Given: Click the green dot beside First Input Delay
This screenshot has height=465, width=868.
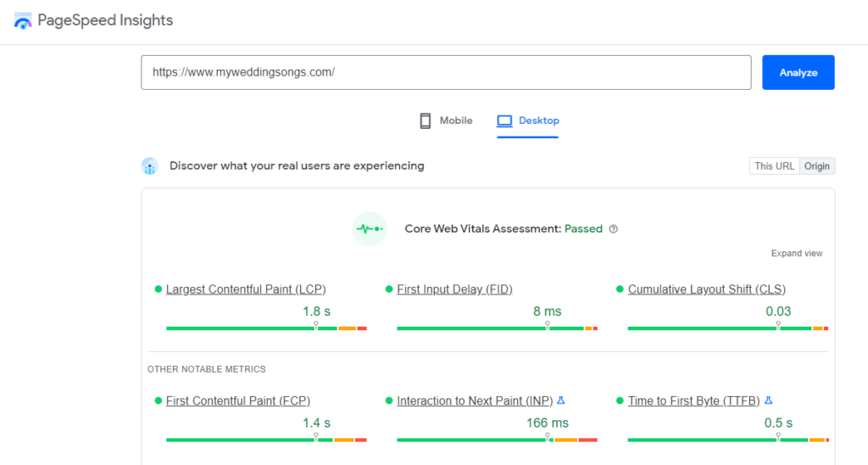Looking at the screenshot, I should pos(388,289).
